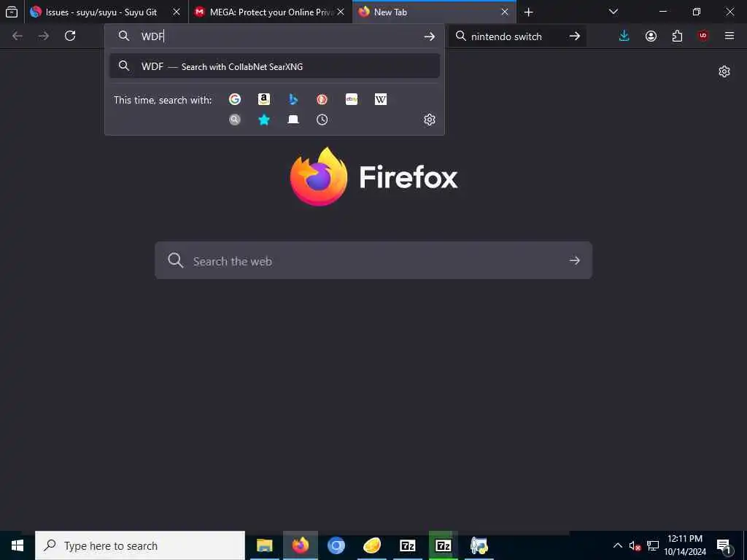
Task: Open the uBlock Origin extension
Action: 703,36
